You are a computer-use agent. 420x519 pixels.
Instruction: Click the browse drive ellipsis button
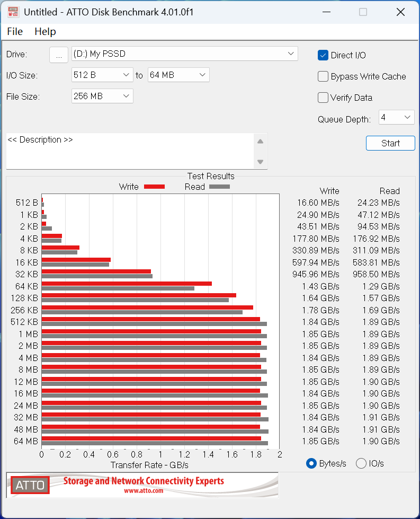point(59,54)
